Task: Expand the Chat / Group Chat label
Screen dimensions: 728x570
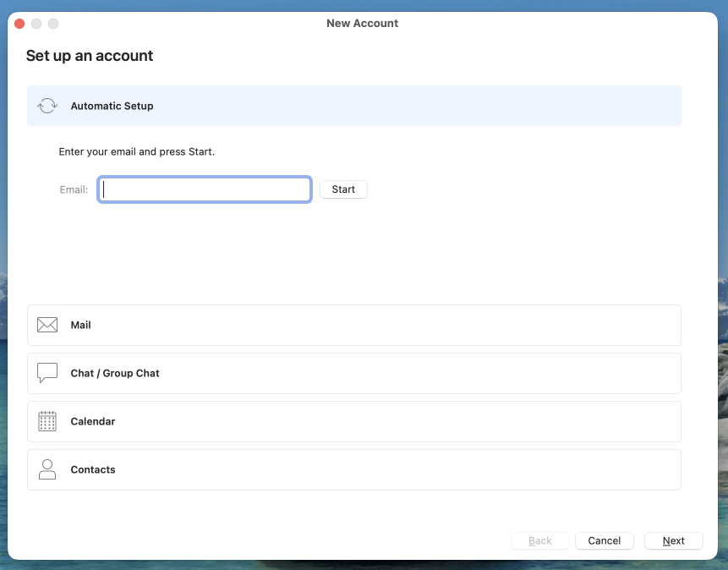Action: coord(115,373)
